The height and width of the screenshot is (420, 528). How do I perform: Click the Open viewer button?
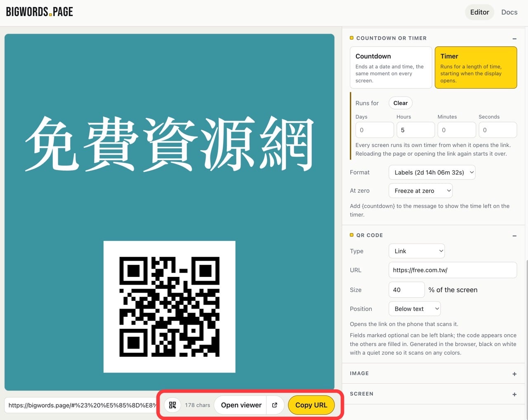click(x=241, y=405)
